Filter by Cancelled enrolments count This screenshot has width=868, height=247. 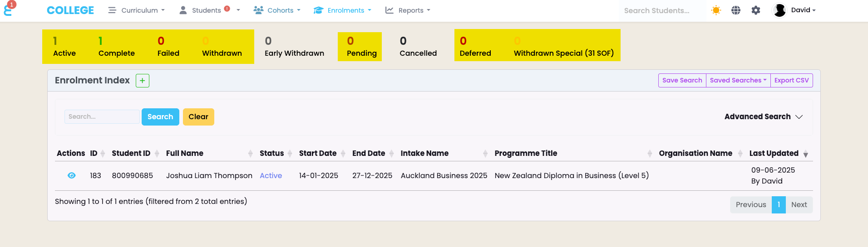pyautogui.click(x=418, y=47)
